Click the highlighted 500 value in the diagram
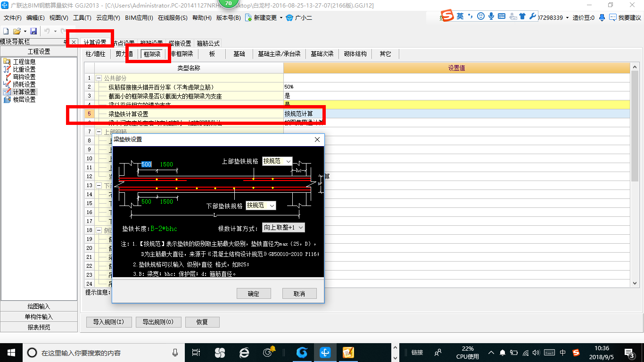The image size is (644, 362). (x=147, y=165)
